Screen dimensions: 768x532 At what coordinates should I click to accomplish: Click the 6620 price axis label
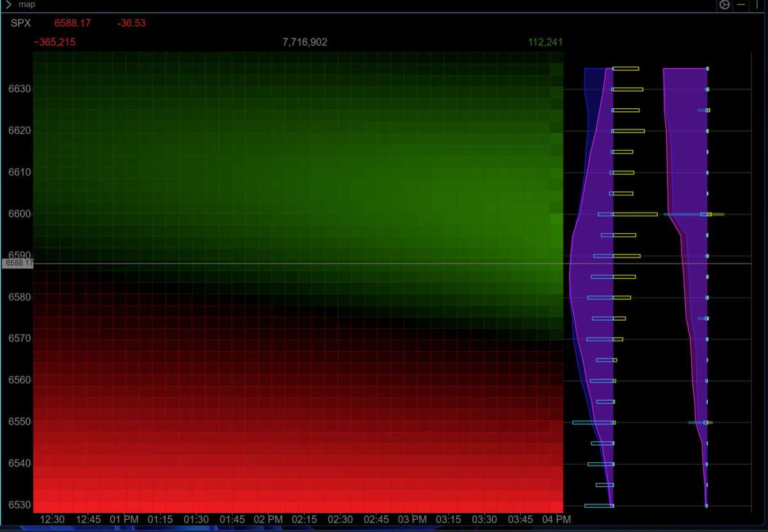[19, 131]
